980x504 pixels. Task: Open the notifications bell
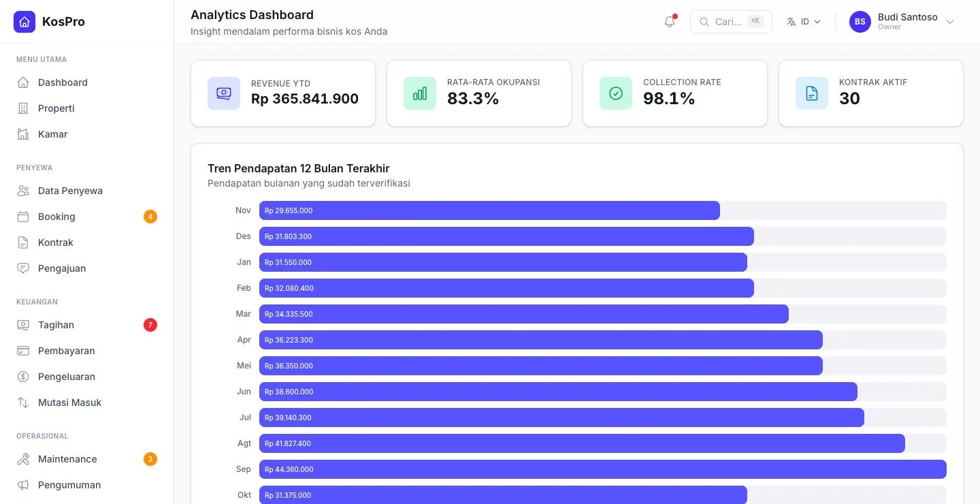(x=670, y=22)
